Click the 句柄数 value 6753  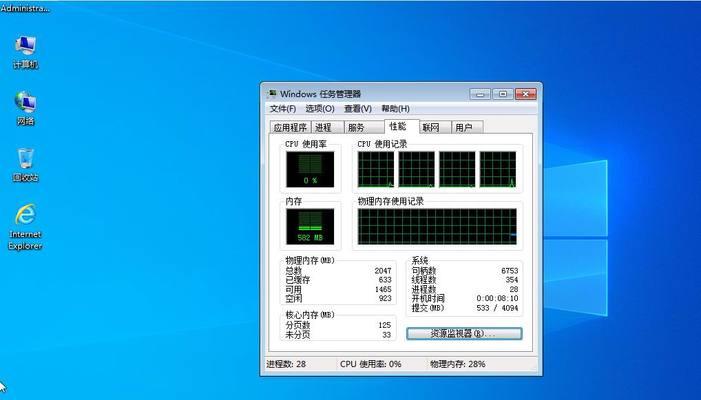point(509,271)
